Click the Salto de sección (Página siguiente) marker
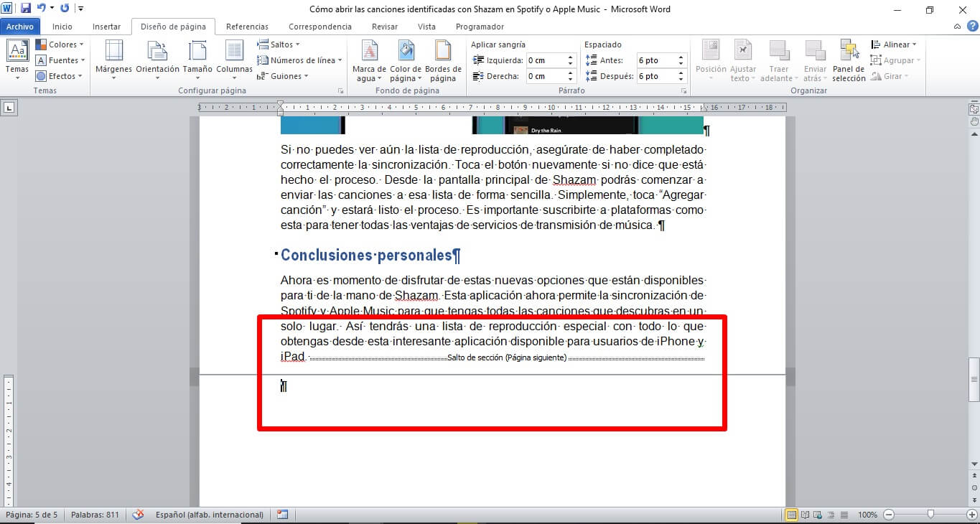980x524 pixels. point(506,357)
